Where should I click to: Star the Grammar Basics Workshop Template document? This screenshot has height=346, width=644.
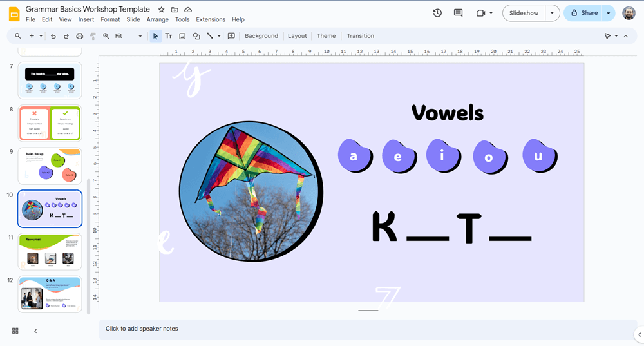pos(161,10)
